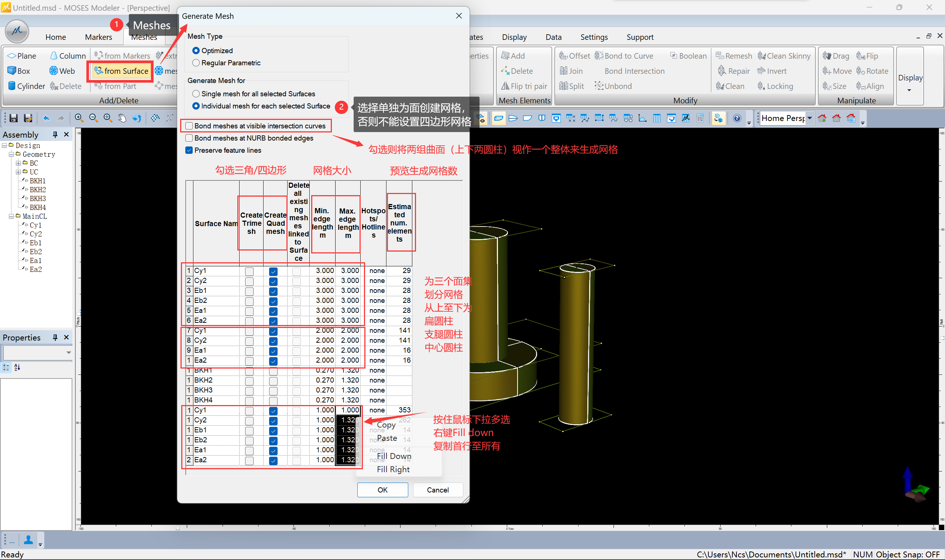Collapse the MainCL tree node

point(11,216)
